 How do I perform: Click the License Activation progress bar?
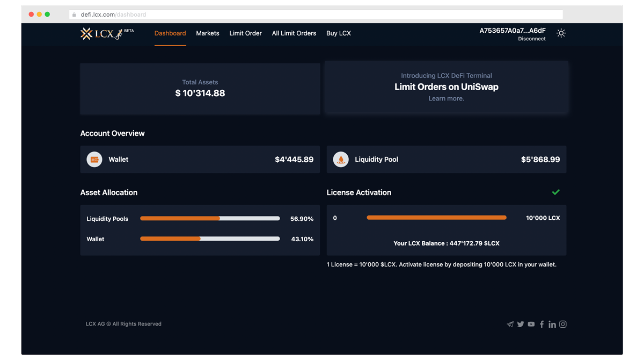pyautogui.click(x=436, y=218)
